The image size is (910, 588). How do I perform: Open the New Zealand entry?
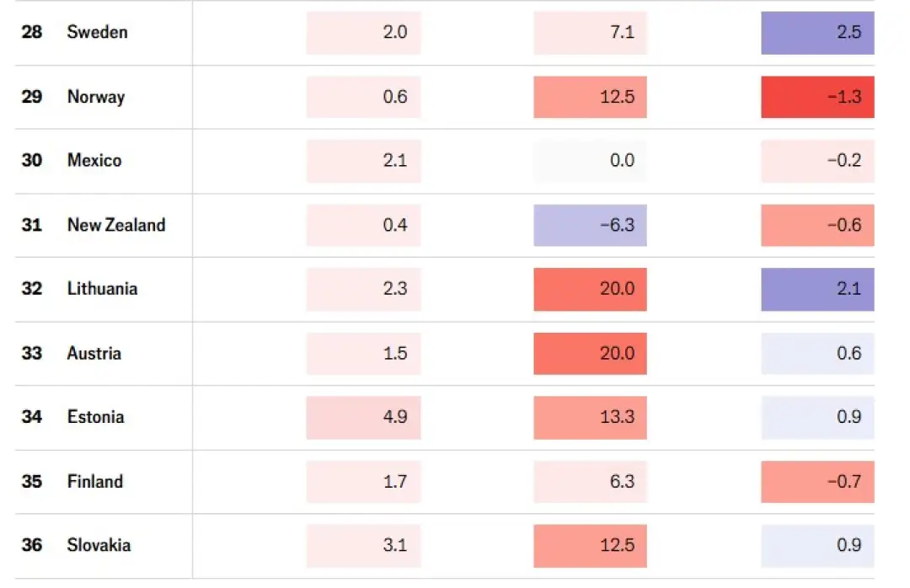pos(116,225)
